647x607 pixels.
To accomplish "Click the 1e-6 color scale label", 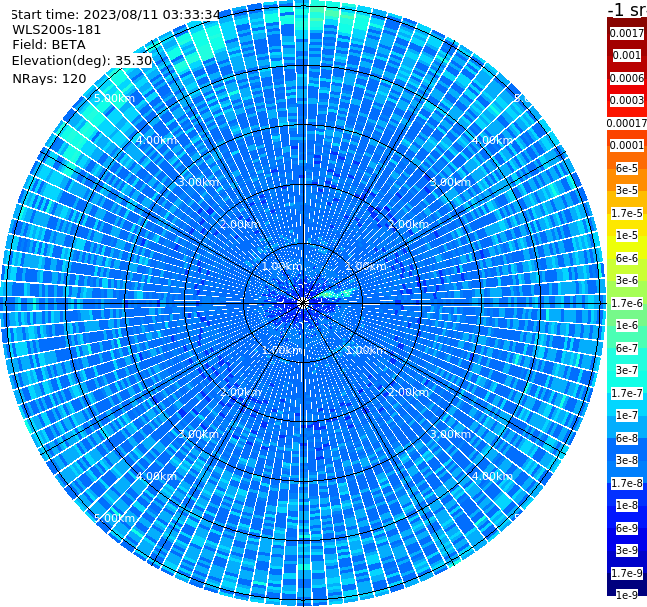I will pos(627,325).
